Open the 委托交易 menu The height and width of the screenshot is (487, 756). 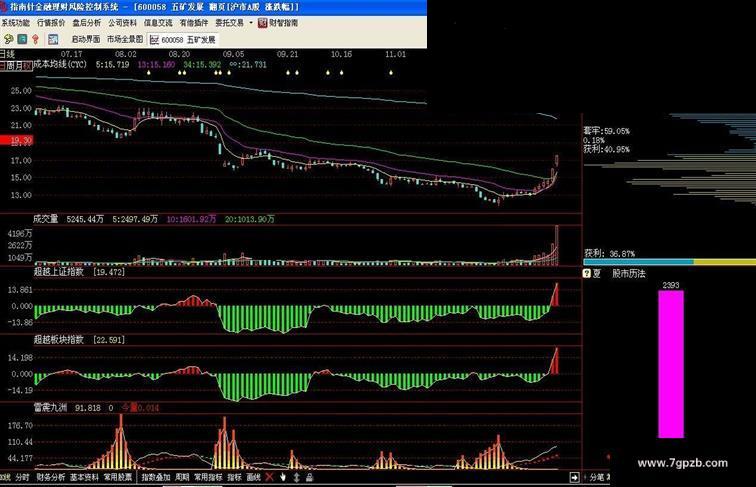pyautogui.click(x=230, y=23)
